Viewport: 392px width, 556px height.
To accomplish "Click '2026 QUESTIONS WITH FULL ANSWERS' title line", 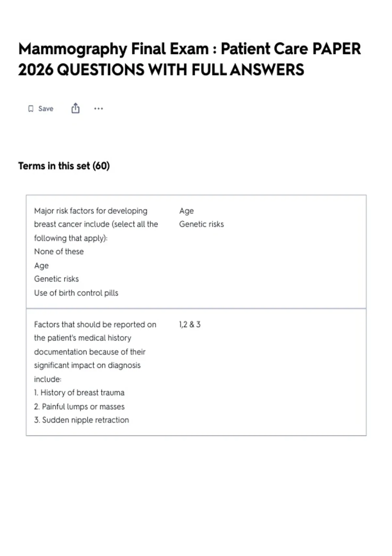I will point(161,70).
